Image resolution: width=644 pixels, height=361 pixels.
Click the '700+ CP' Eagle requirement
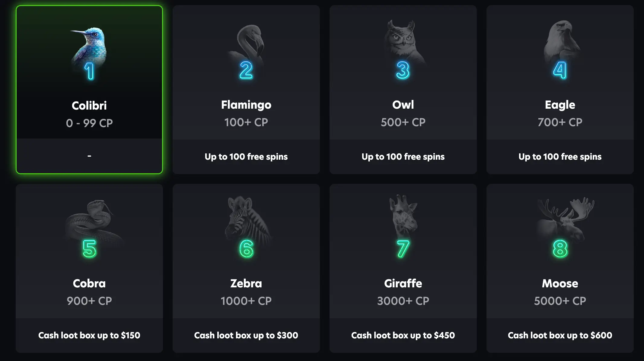point(560,122)
